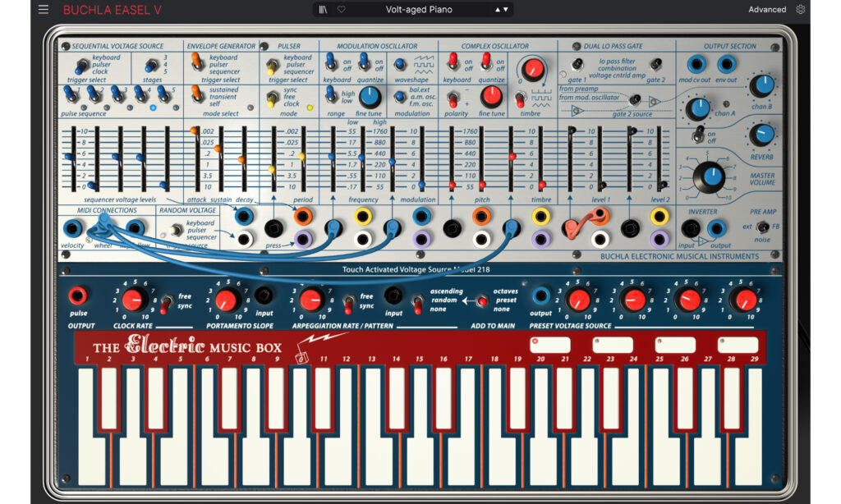Favorite the preset with the heart icon
Image resolution: width=841 pixels, height=504 pixels.
(341, 10)
